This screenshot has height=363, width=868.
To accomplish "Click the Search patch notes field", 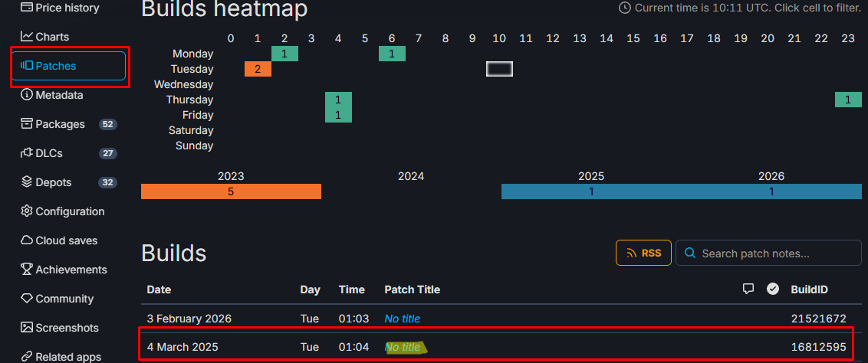I will [768, 253].
